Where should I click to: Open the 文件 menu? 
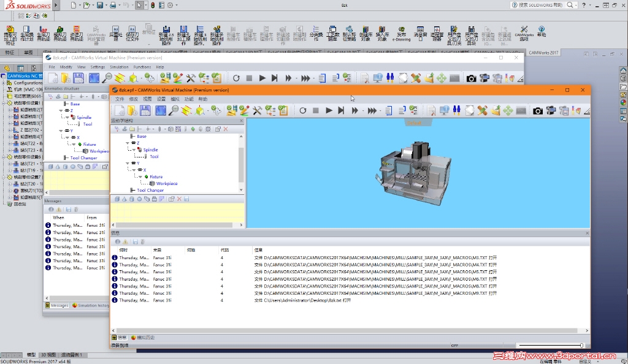click(x=120, y=99)
